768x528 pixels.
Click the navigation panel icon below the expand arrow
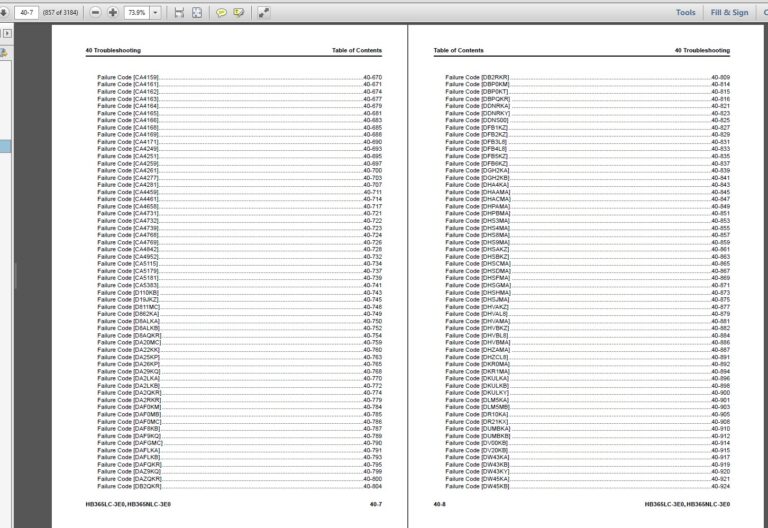[x=4, y=52]
